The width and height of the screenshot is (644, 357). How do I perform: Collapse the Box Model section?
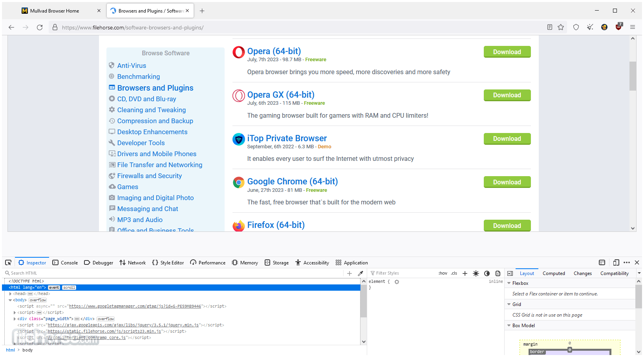(x=509, y=326)
